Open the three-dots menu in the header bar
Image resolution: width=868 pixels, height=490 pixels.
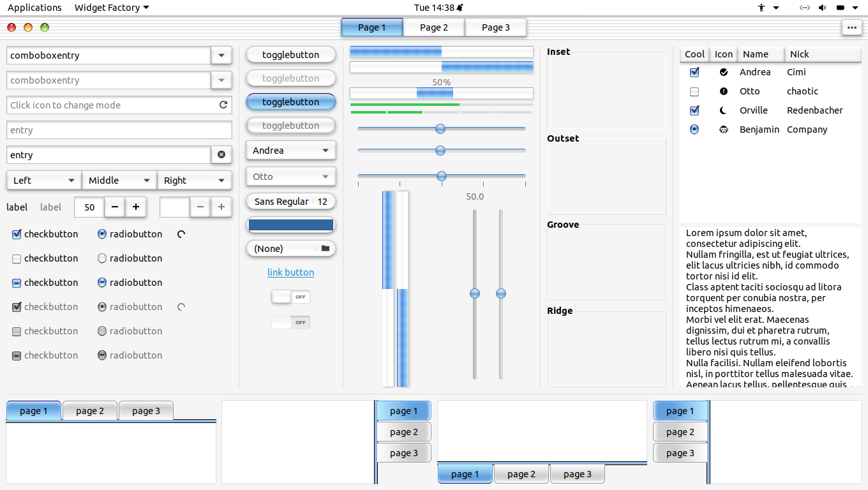(x=851, y=27)
